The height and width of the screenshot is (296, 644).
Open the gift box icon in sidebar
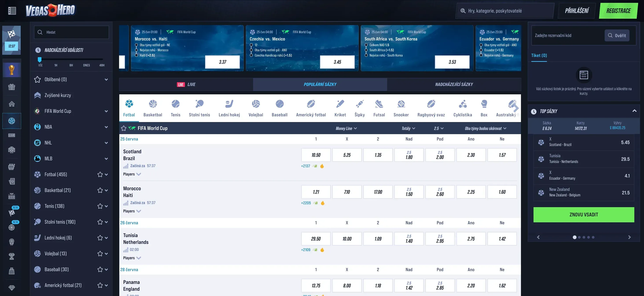coord(12,87)
